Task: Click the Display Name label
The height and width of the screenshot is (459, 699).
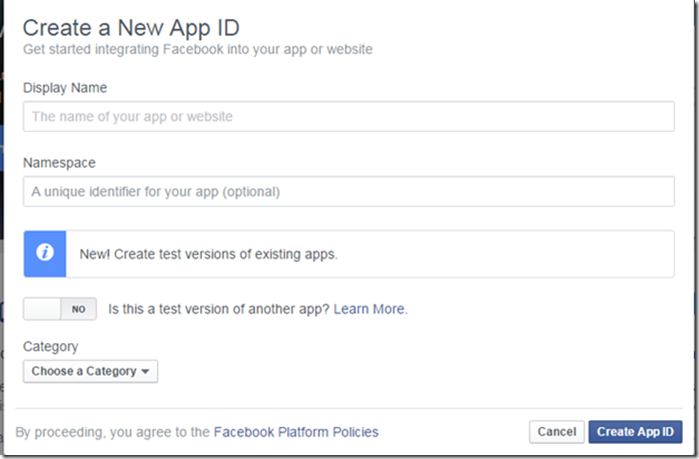Action: 65,87
